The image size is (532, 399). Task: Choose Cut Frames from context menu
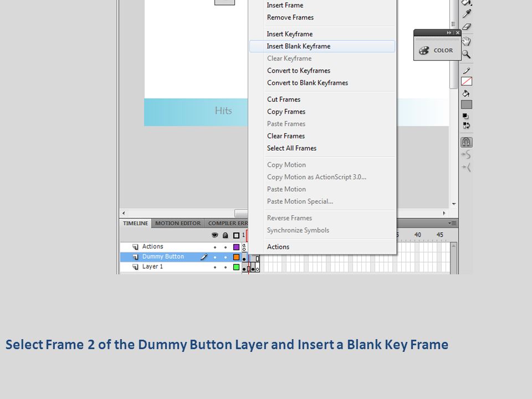[x=323, y=100]
